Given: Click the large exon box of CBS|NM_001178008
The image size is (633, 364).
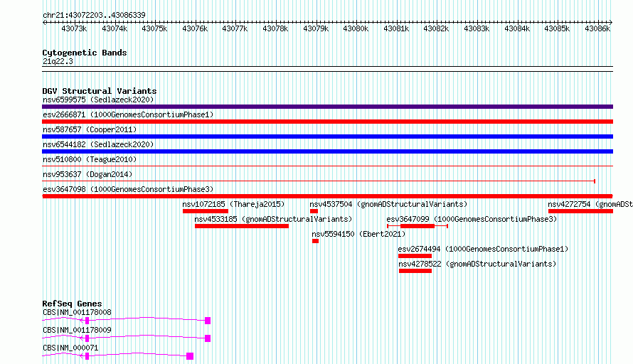Looking at the screenshot, I should tap(208, 321).
